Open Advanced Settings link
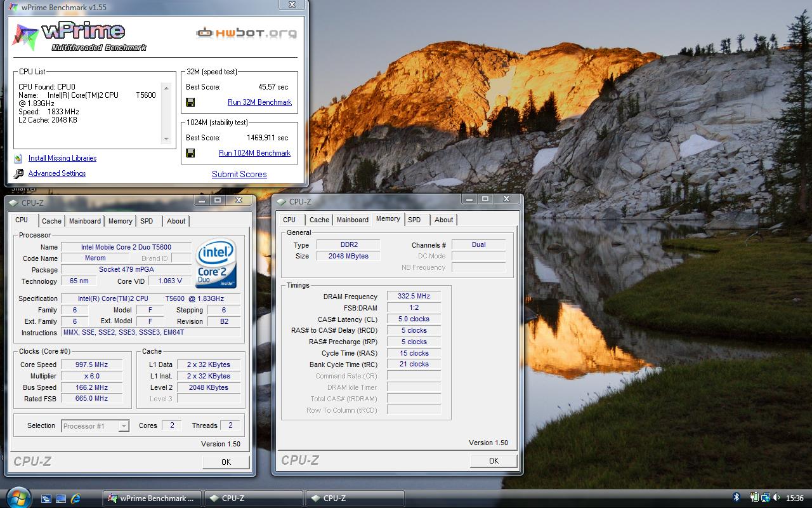This screenshot has width=812, height=508. pos(57,173)
